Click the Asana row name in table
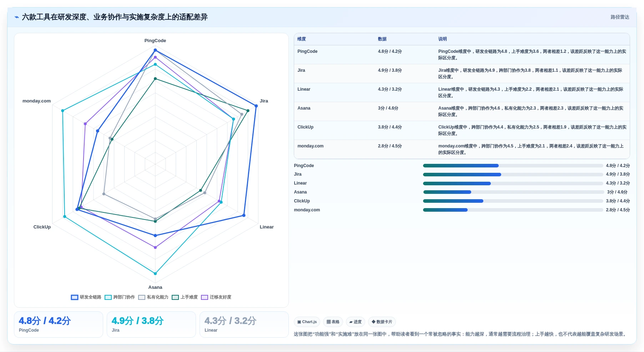Viewport: 644px width, 352px height. tap(304, 108)
